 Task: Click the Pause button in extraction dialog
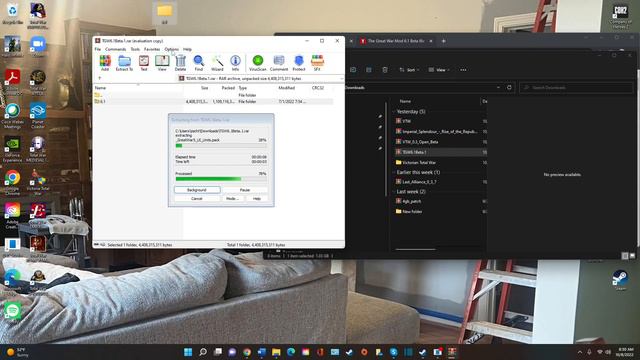pyautogui.click(x=245, y=190)
